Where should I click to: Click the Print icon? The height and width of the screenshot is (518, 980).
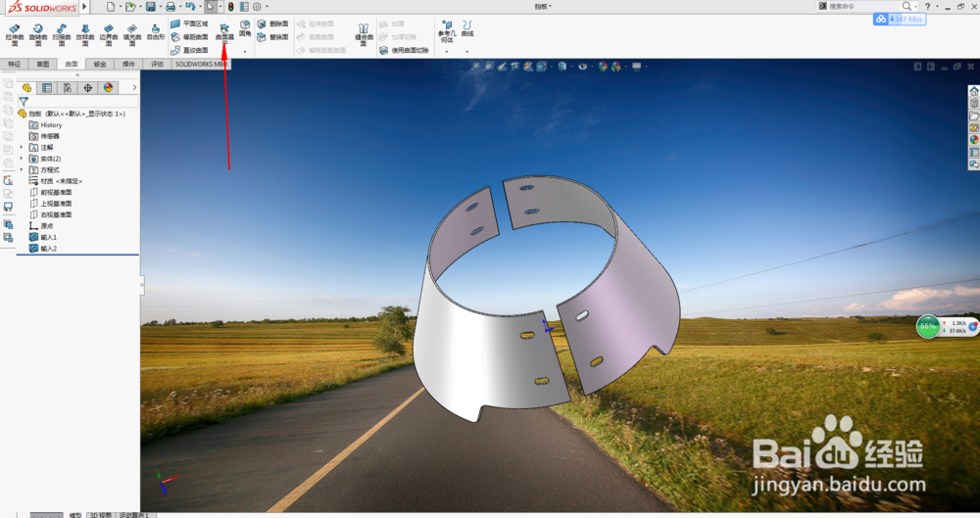coord(171,7)
